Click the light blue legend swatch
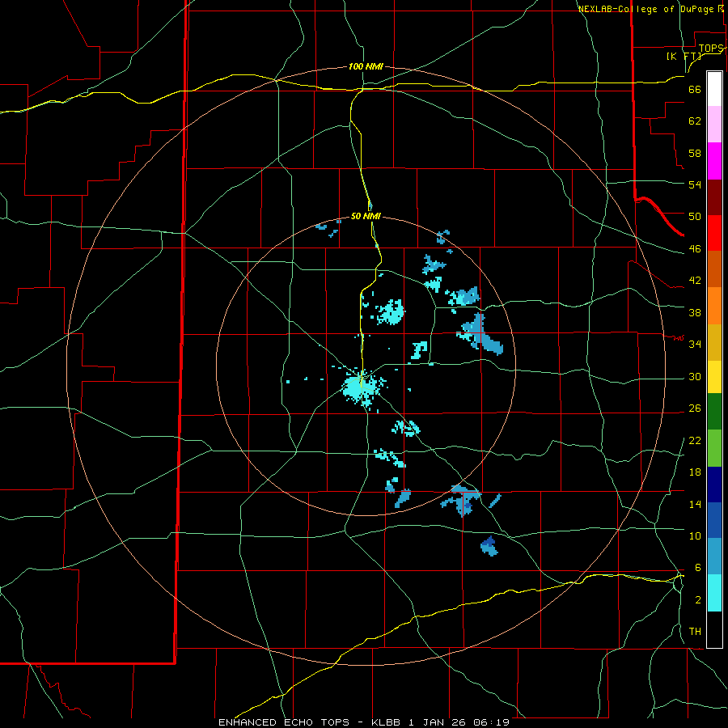This screenshot has height=728, width=728. click(714, 556)
